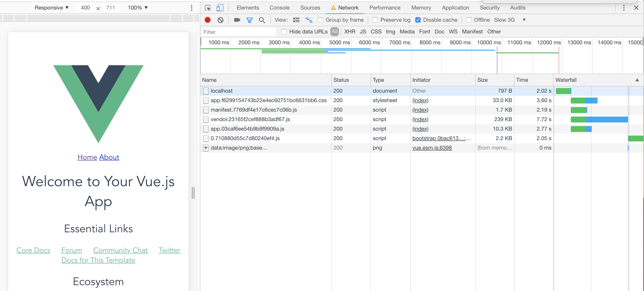
Task: Open the Sources tab
Action: (x=310, y=8)
